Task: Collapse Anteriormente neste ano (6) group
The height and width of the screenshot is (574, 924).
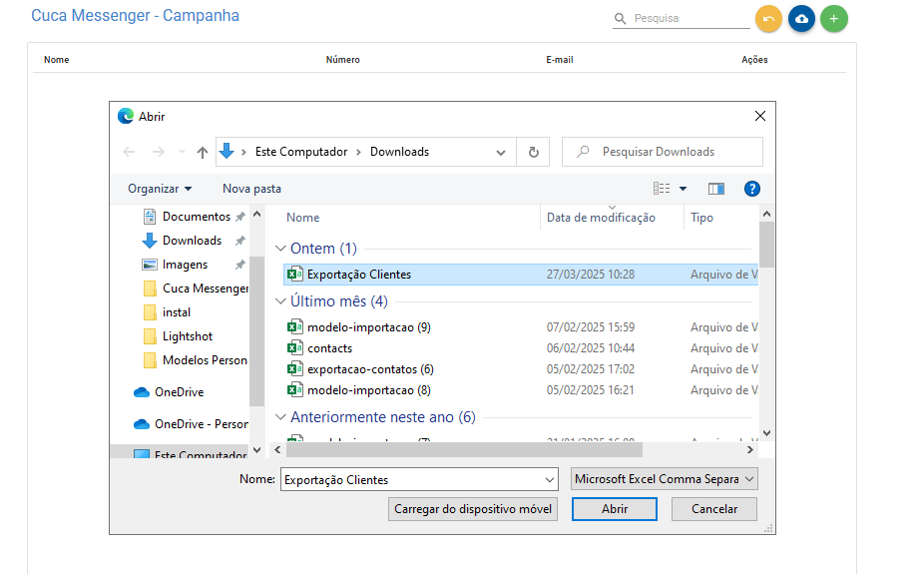Action: pos(280,417)
